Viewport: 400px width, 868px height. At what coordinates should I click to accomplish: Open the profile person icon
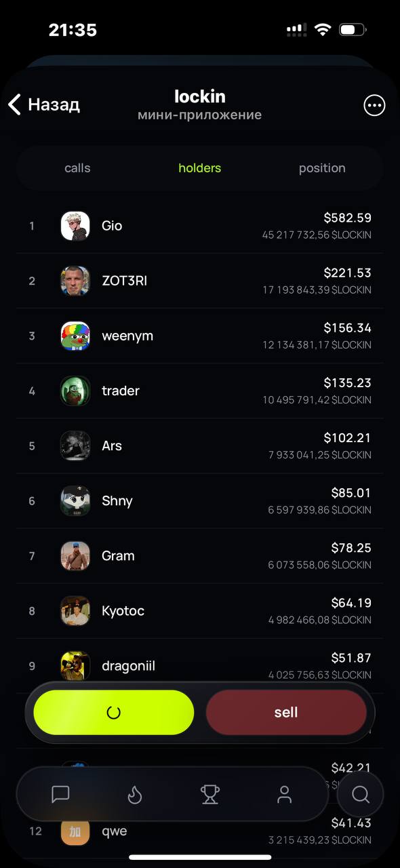(285, 794)
